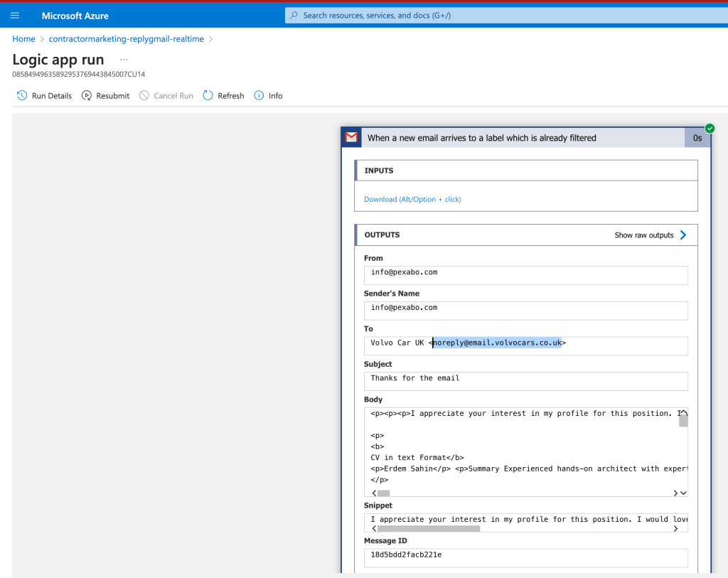Image resolution: width=728 pixels, height=578 pixels.
Task: Click the Snippet scroll right arrow
Action: pyautogui.click(x=675, y=528)
